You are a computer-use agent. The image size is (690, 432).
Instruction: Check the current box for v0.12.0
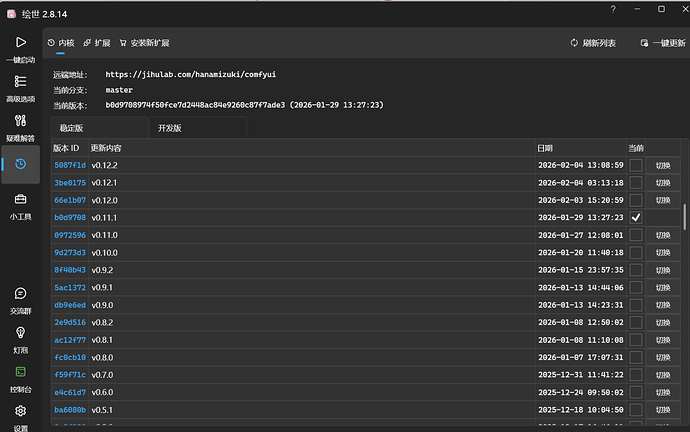(636, 200)
